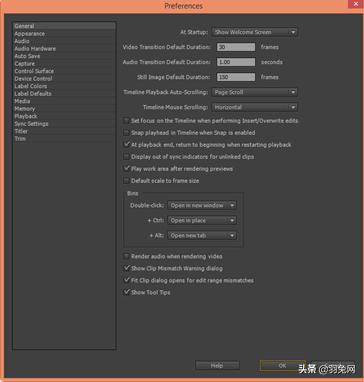
Task: Uncheck At playback end, return to beginning
Action: pyautogui.click(x=126, y=145)
